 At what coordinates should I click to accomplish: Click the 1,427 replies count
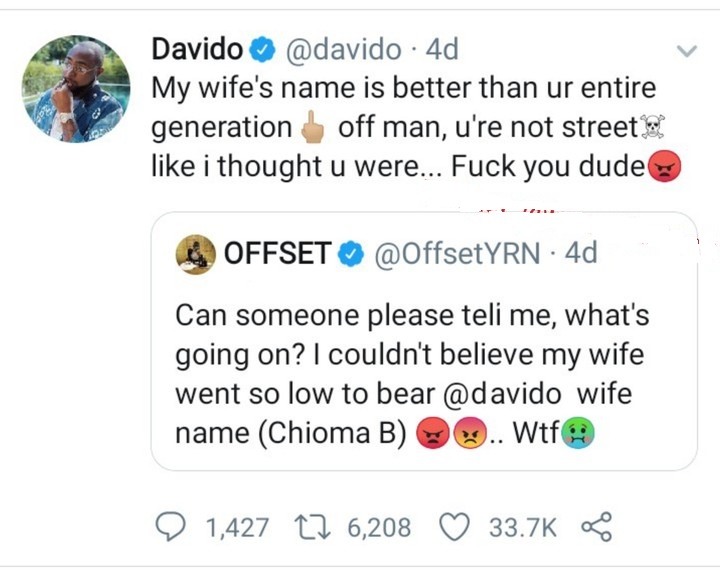(236, 527)
